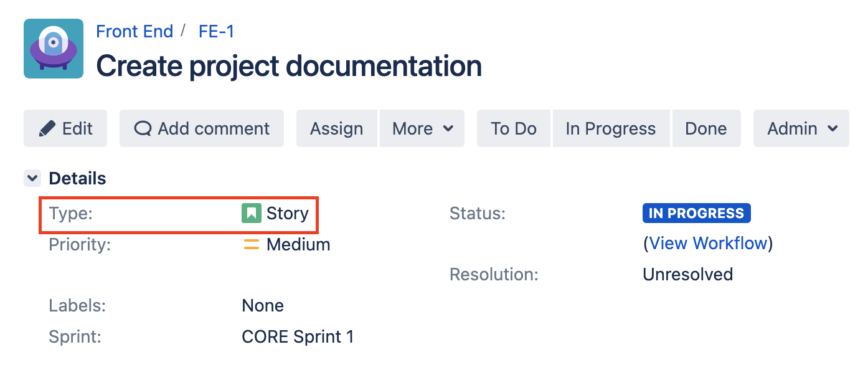Open the FE-1 issue key link
Screen dimensions: 868x385
[x=216, y=31]
